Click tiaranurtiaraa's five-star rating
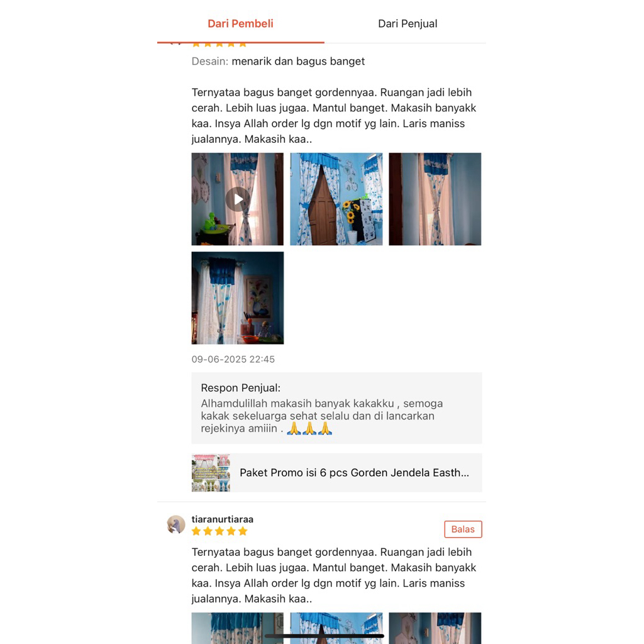 (x=219, y=531)
